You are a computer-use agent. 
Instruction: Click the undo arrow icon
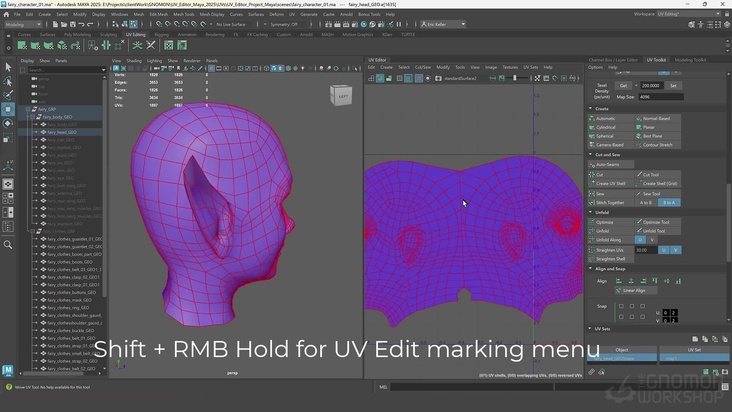pyautogui.click(x=81, y=24)
